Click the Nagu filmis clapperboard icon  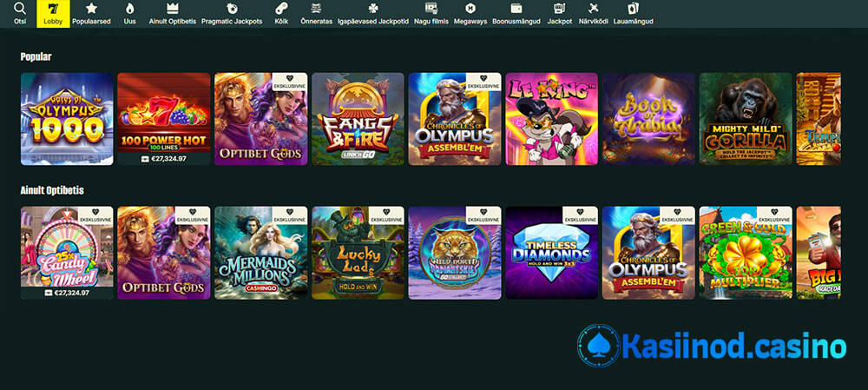(x=431, y=9)
